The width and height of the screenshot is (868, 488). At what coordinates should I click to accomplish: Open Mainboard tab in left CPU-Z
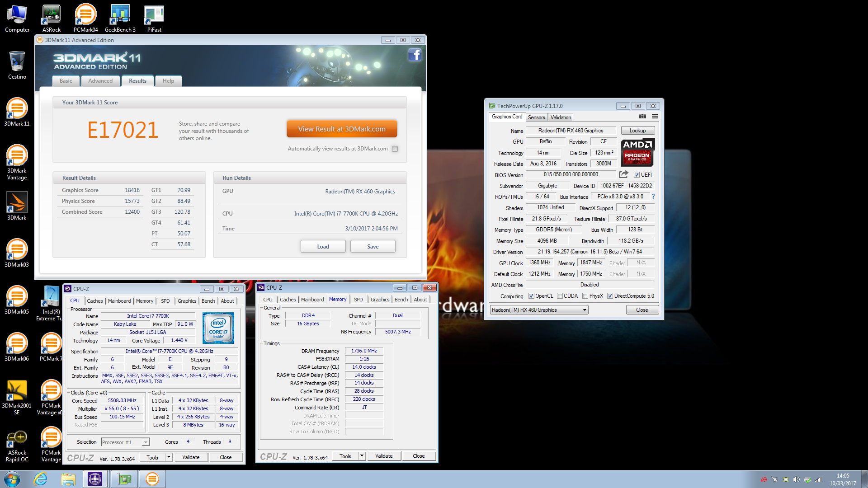click(x=119, y=301)
